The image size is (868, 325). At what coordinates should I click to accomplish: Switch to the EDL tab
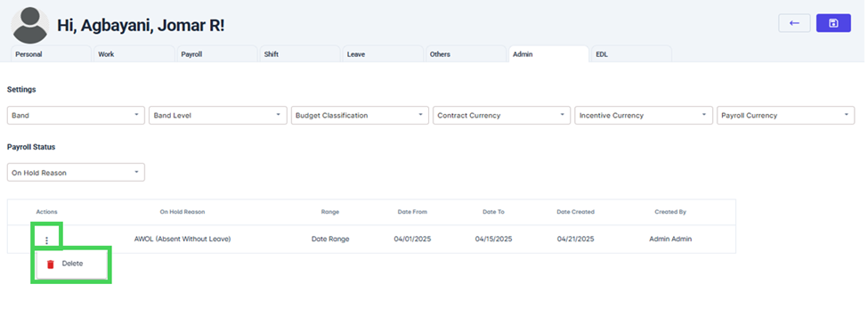pyautogui.click(x=631, y=54)
